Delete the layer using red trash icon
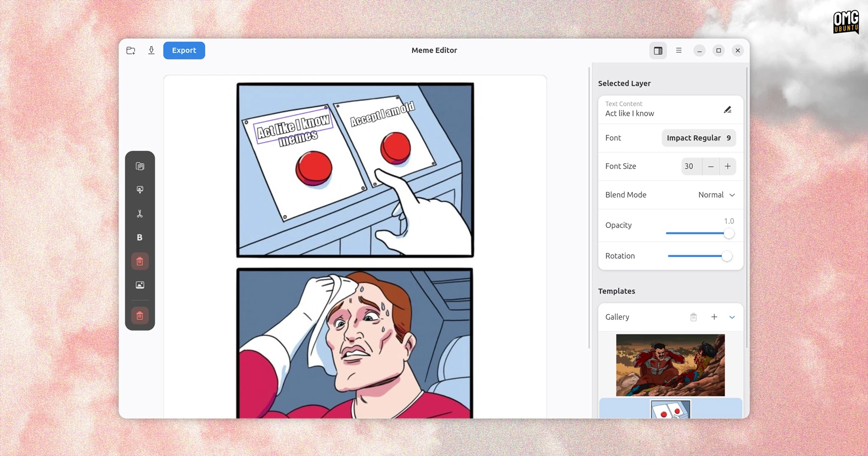Viewport: 868px width, 456px height. (x=140, y=261)
